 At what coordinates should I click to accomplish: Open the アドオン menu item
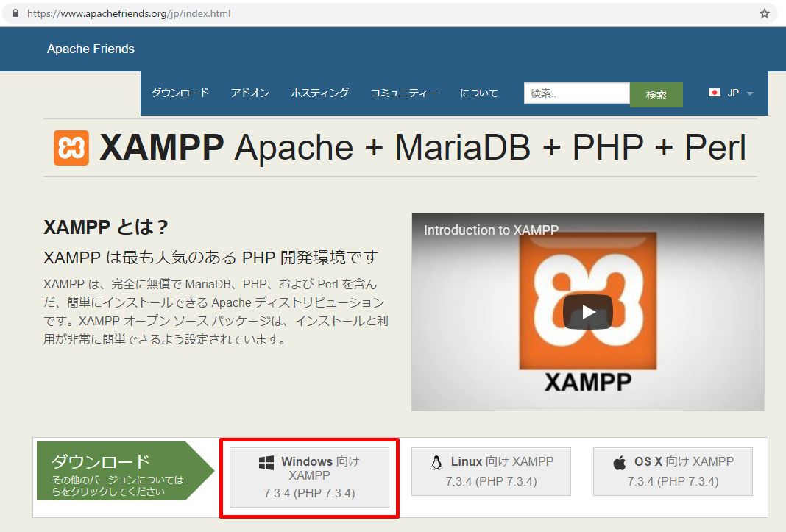[249, 93]
